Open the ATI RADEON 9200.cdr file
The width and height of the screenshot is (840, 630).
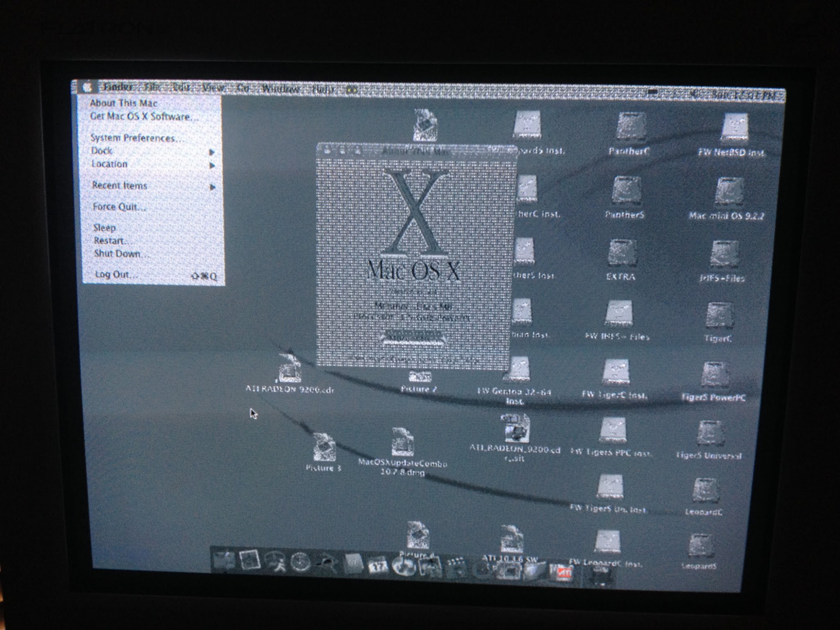(x=289, y=370)
